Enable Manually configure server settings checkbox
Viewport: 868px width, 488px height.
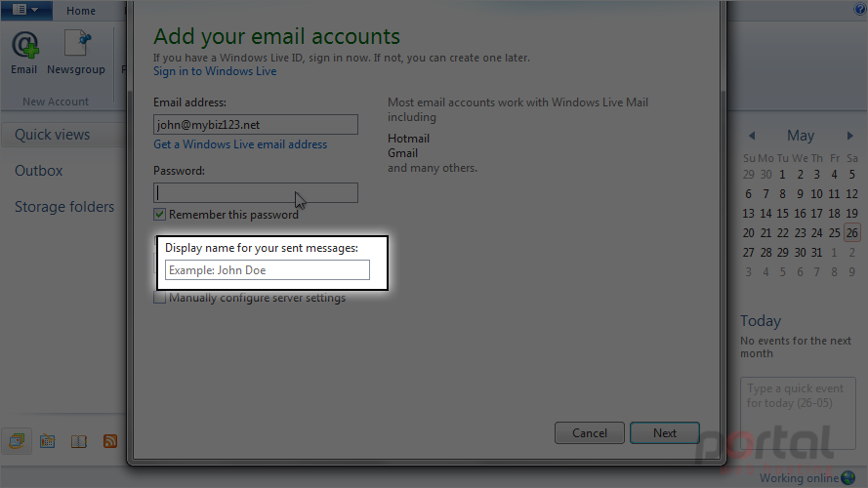tap(159, 298)
